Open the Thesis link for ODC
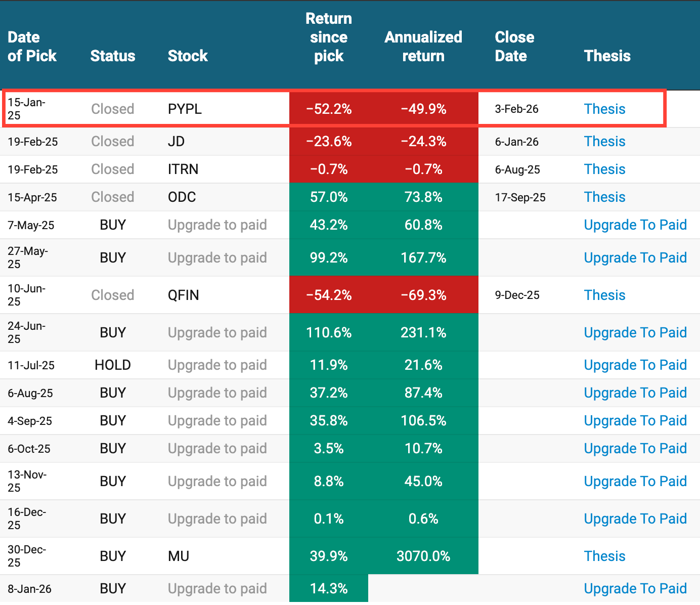 tap(604, 197)
